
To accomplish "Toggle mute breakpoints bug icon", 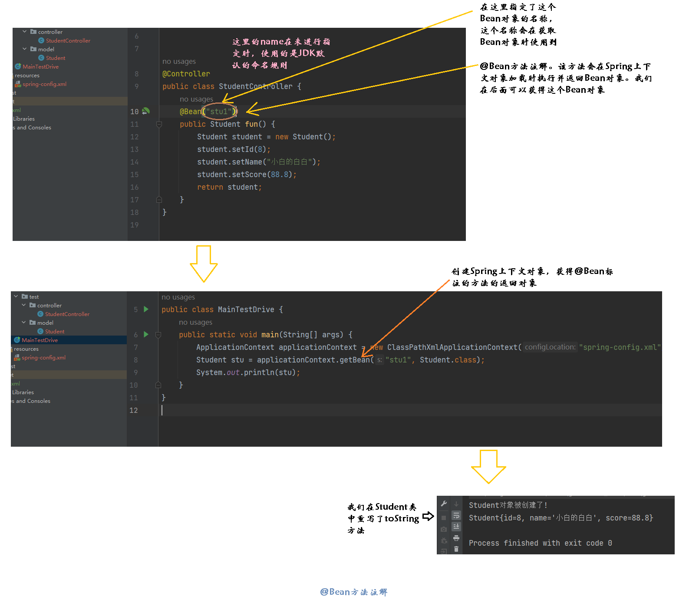I will point(444,540).
